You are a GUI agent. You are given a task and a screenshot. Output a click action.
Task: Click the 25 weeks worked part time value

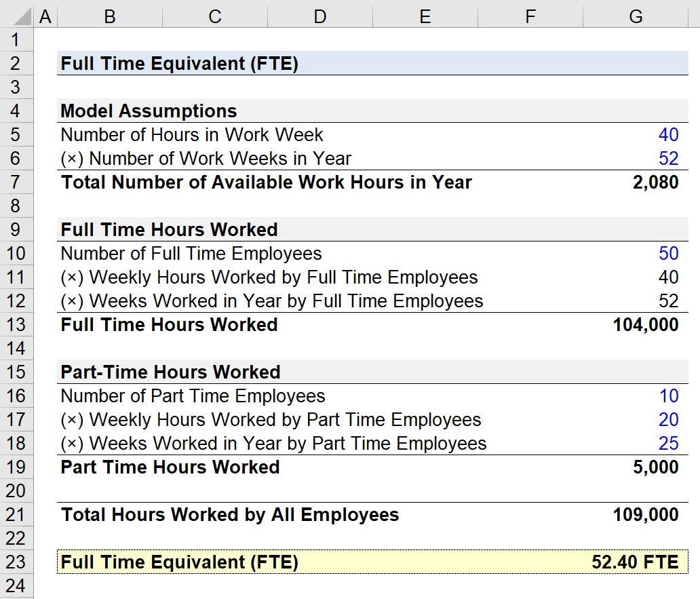click(x=636, y=443)
